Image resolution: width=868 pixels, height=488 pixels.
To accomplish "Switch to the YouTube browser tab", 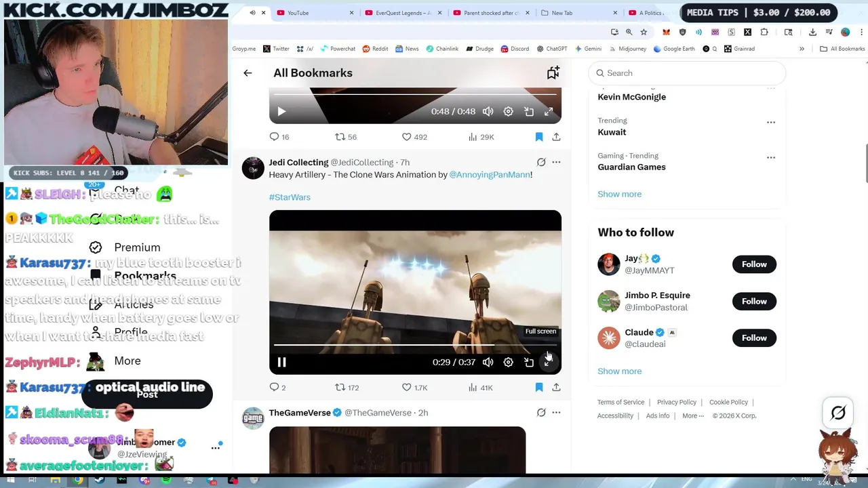I will tap(315, 13).
